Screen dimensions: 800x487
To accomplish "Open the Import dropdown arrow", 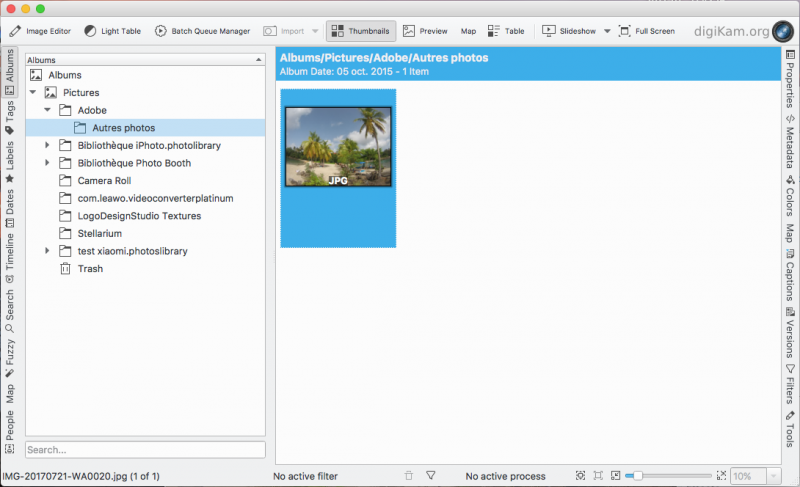I will point(315,31).
